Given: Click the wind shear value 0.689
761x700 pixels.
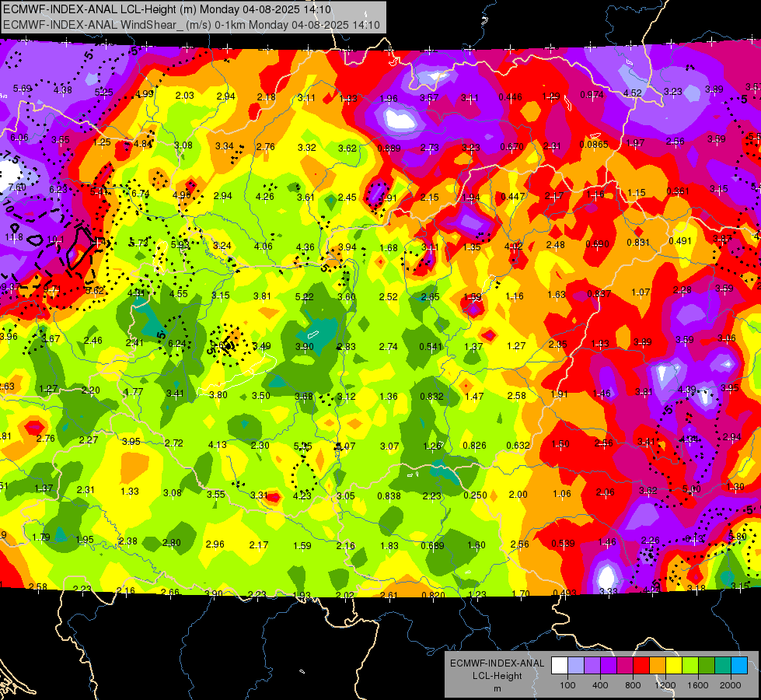Looking at the screenshot, I should 432,545.
